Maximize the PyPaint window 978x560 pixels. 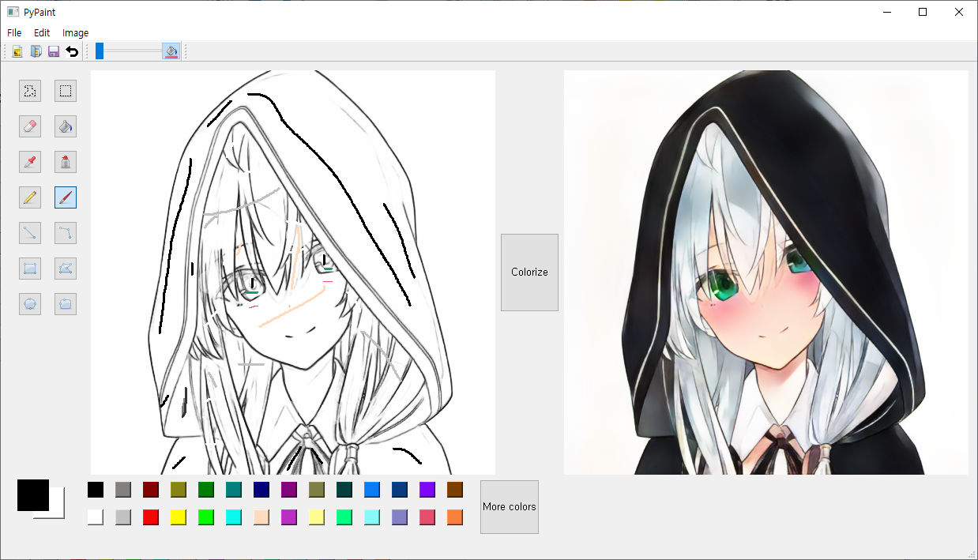(923, 12)
